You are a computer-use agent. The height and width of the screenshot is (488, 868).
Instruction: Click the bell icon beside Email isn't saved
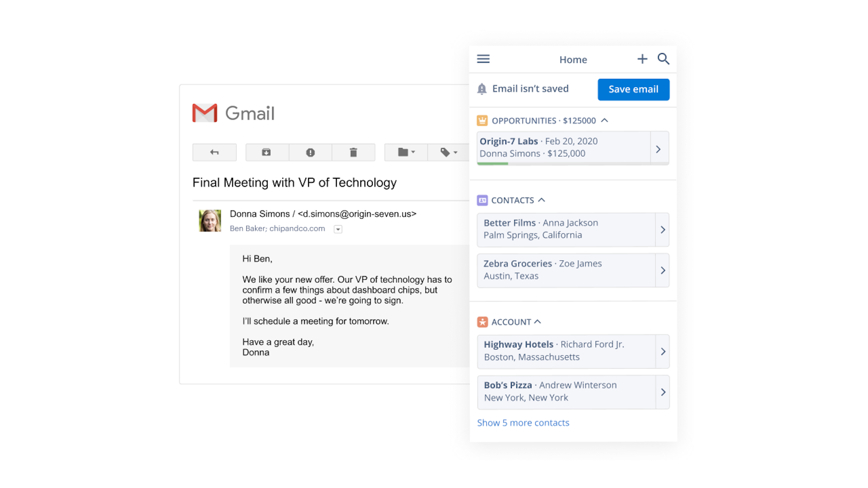[x=482, y=89]
